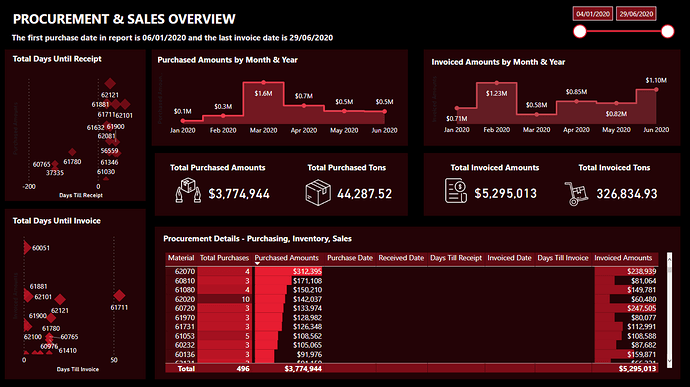The image size is (690, 387).
Task: Select the start date slider handle
Action: tap(580, 31)
